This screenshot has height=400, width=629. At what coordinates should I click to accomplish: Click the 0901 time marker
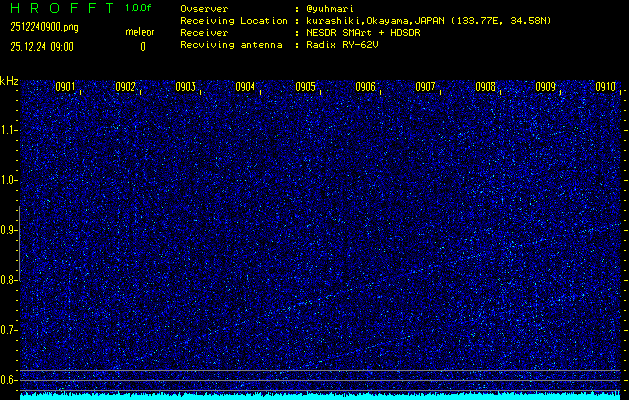[x=66, y=87]
